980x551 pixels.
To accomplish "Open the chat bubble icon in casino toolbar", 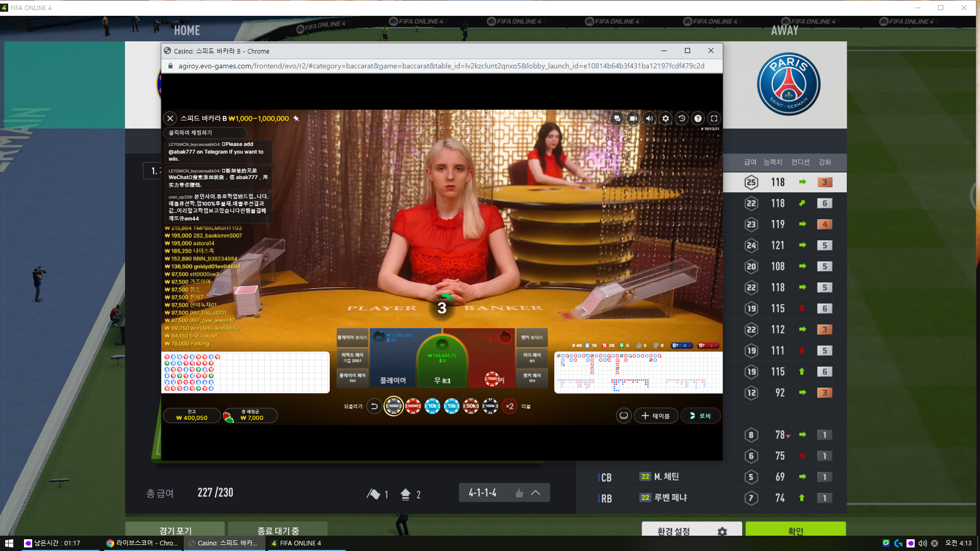I will coord(617,118).
